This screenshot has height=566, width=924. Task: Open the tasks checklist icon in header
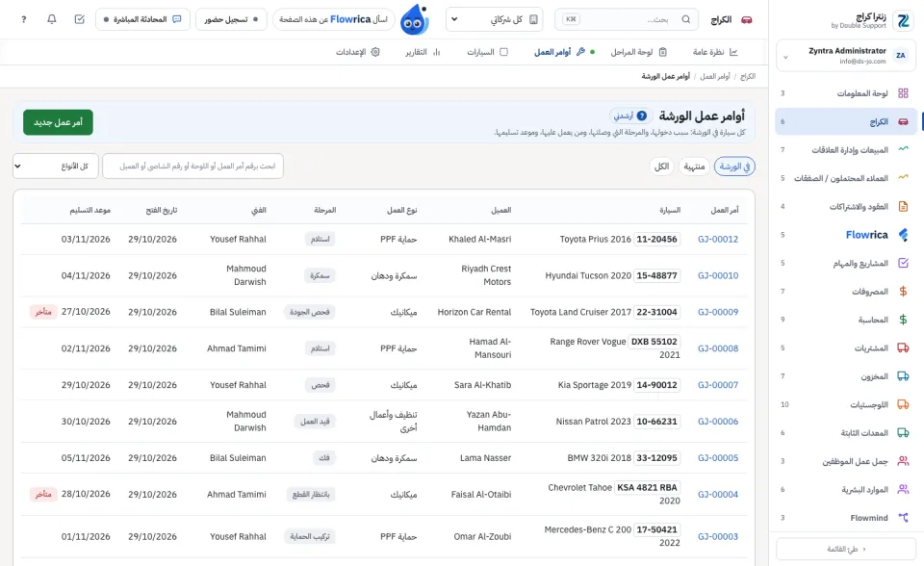pos(80,19)
